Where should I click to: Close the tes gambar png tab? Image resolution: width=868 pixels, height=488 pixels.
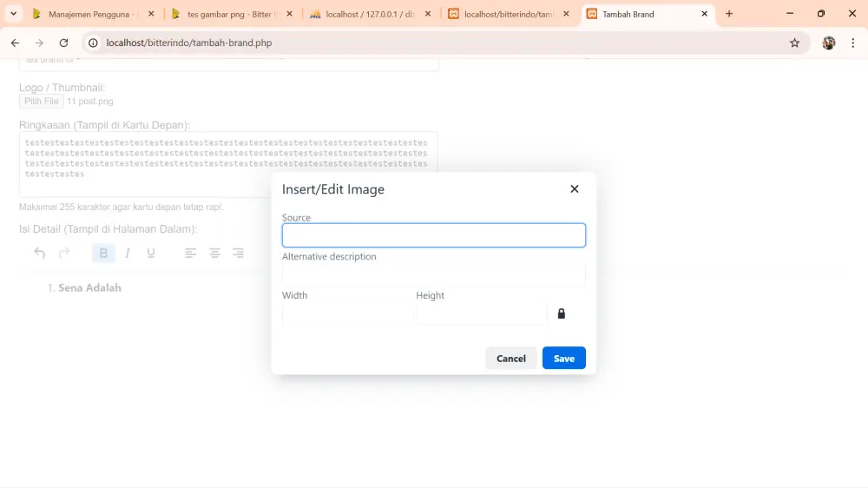point(290,14)
